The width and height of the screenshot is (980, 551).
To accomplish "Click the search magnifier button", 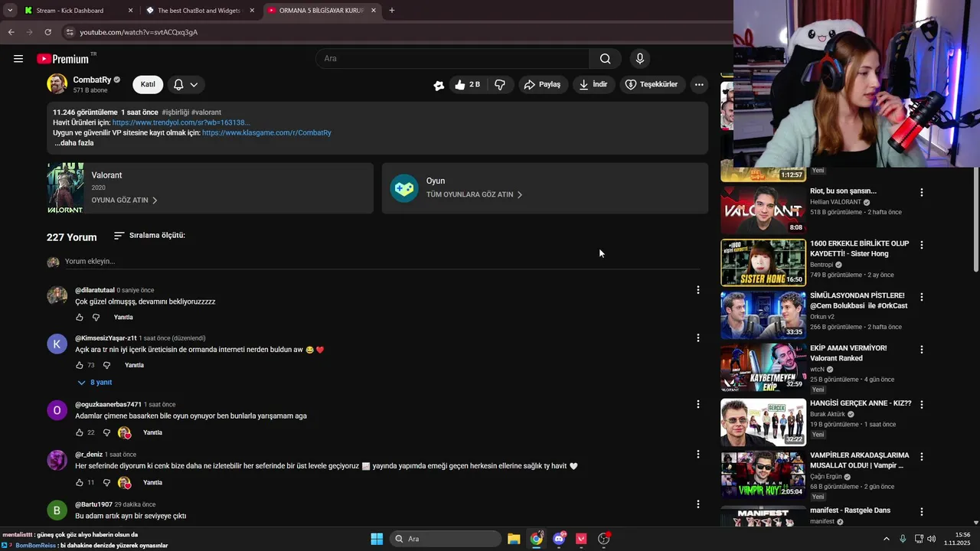I will click(x=605, y=59).
